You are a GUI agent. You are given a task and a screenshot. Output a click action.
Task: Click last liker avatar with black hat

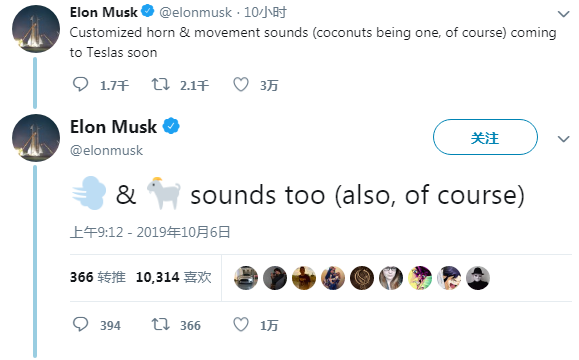(x=478, y=278)
